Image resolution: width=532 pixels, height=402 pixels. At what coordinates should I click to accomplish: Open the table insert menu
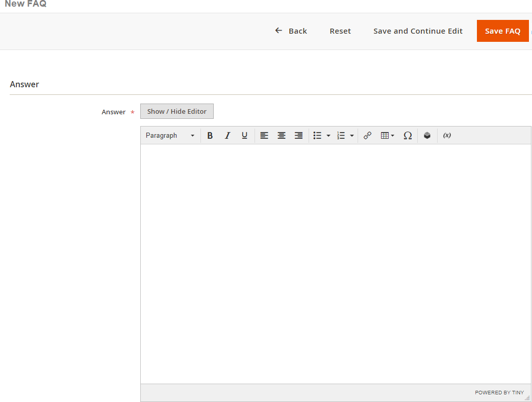pos(388,136)
